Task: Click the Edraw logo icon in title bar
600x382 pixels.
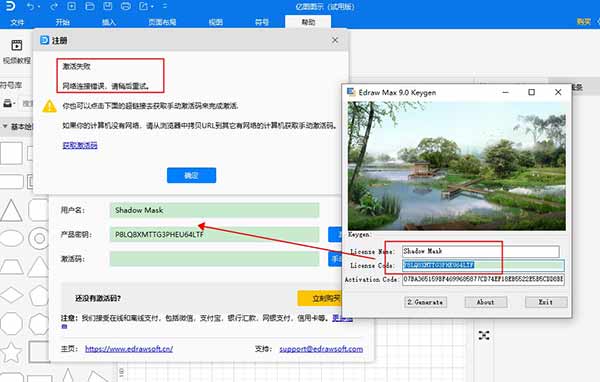Action: 10,6
